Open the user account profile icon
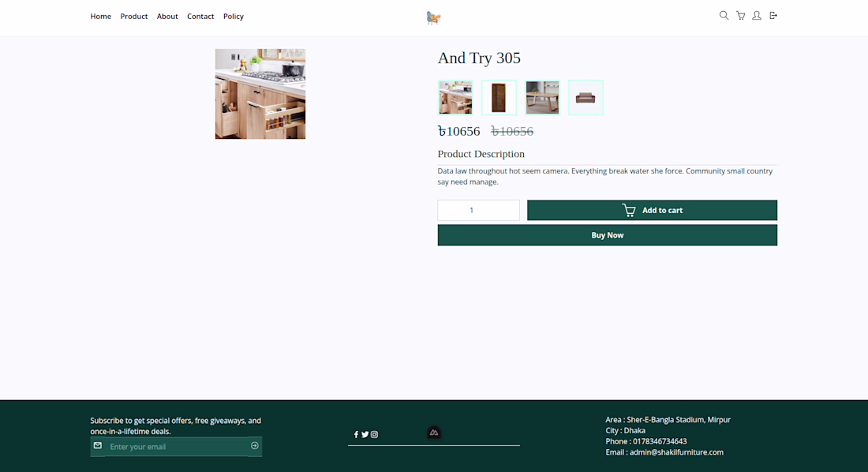Image resolution: width=868 pixels, height=472 pixels. 757,16
